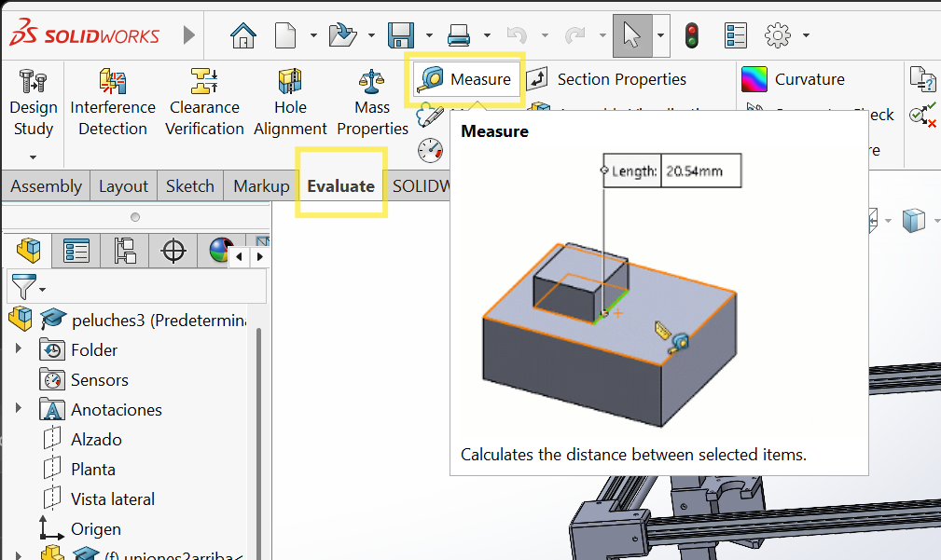Redo the last undone action
The height and width of the screenshot is (560, 941).
pyautogui.click(x=574, y=35)
